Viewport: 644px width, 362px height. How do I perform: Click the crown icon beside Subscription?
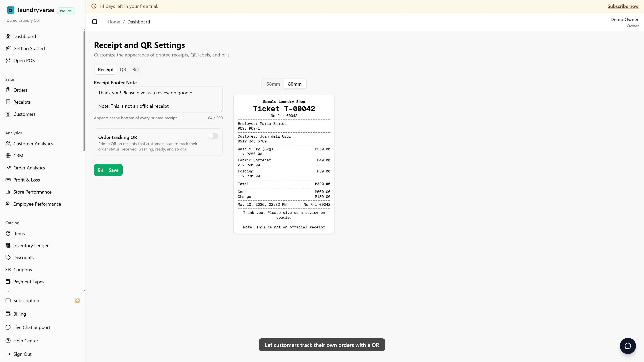[x=77, y=300]
